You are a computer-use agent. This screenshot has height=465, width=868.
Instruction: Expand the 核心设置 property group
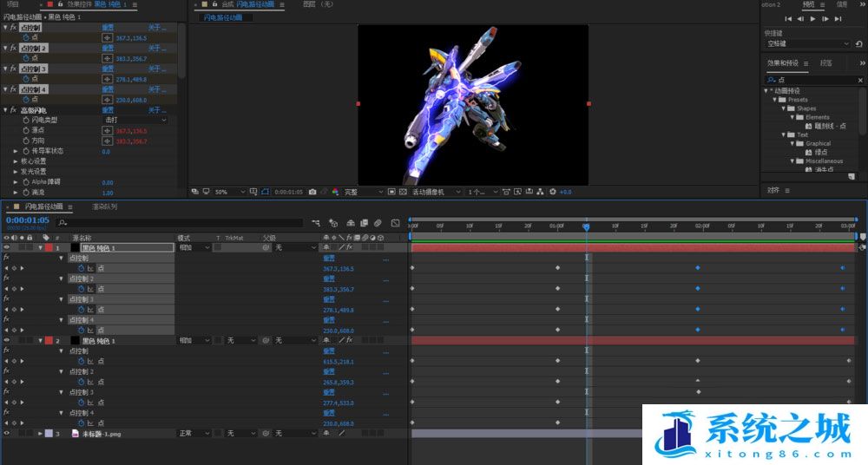[x=16, y=161]
